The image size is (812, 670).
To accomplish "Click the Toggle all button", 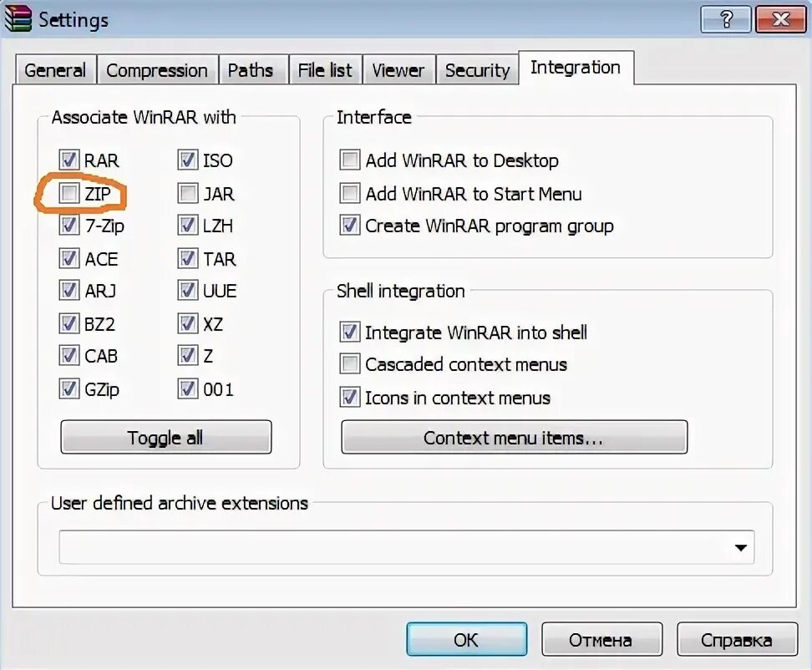I will coord(165,437).
